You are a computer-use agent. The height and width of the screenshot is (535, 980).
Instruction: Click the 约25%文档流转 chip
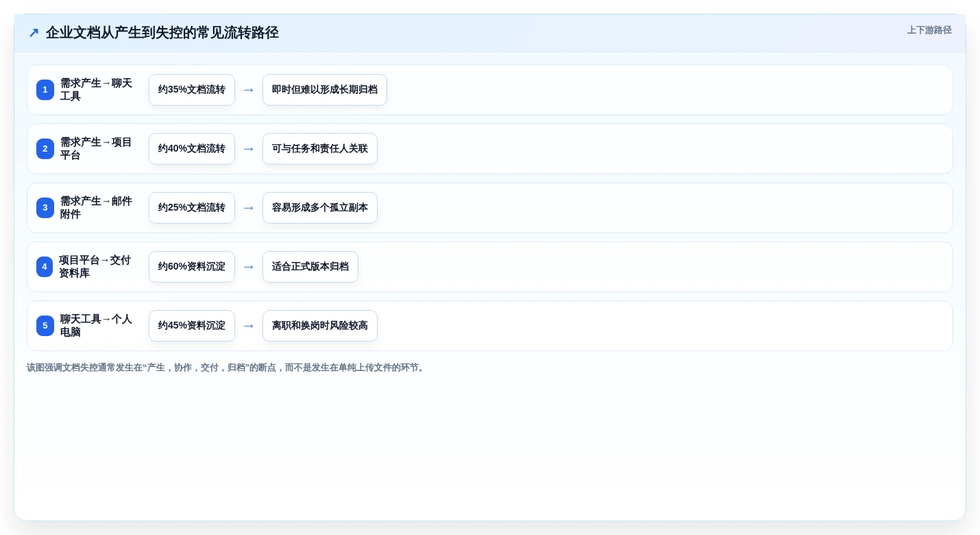tap(192, 208)
